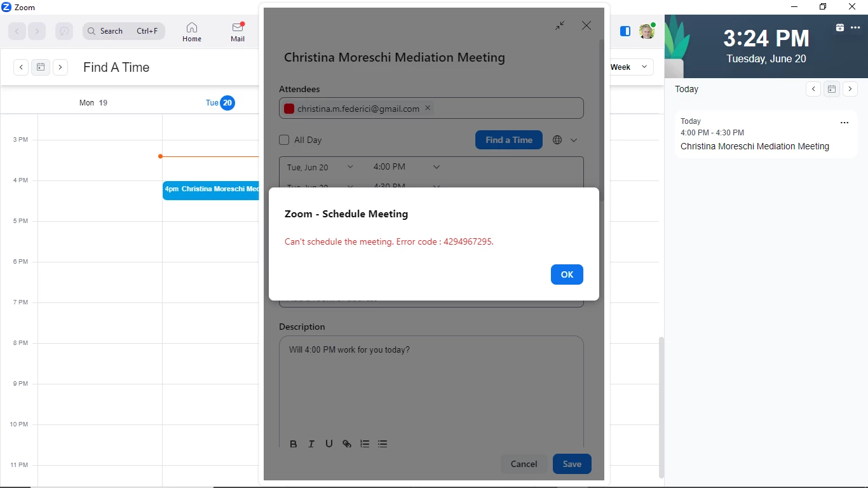Click the main calendar vertical scrollbar
868x488 pixels.
[661, 407]
